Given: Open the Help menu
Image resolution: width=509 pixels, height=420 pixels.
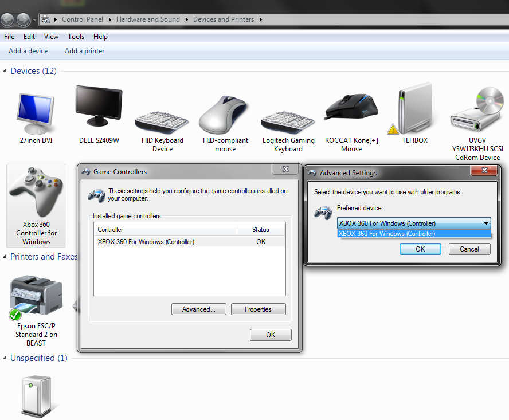Looking at the screenshot, I should pyautogui.click(x=100, y=37).
